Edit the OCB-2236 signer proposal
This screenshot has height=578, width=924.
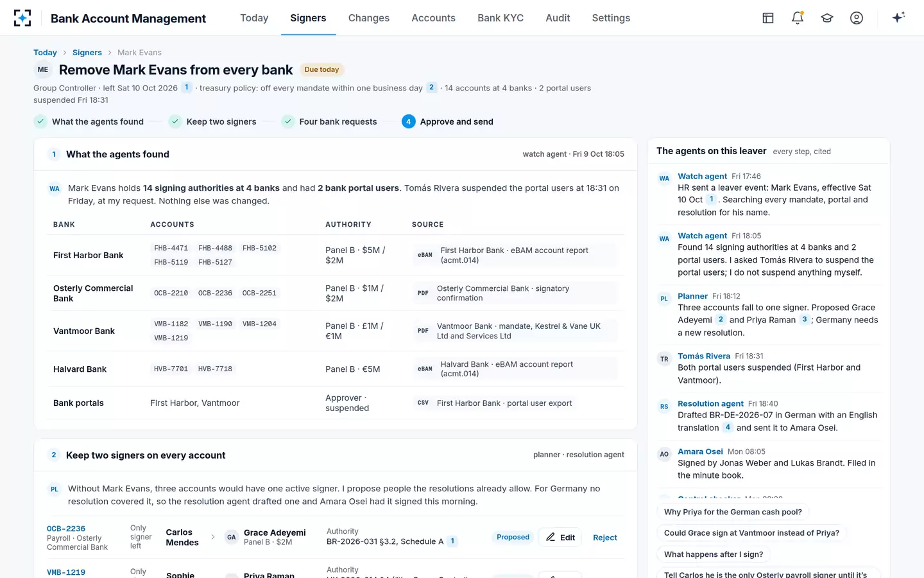[x=560, y=538]
